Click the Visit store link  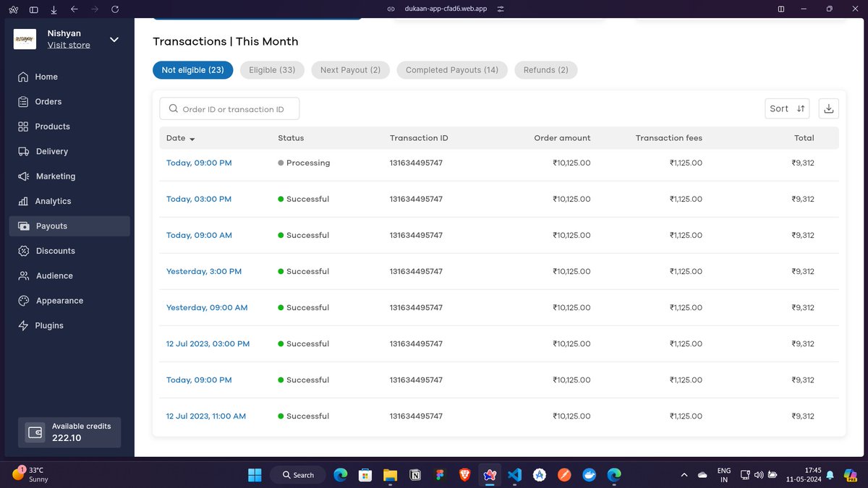[x=69, y=45]
